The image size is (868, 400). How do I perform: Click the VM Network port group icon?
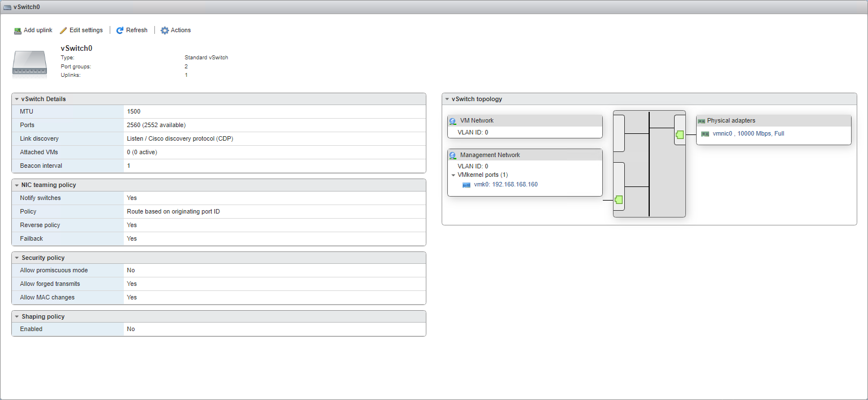pyautogui.click(x=453, y=121)
